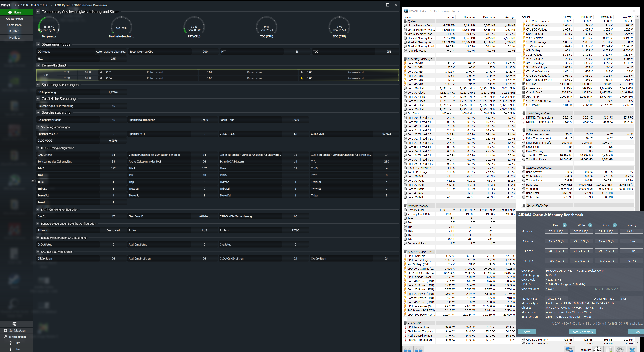Screen dimensions: 644x352
Task: Click HWiNFO logging sheet icon
Action: point(609,349)
